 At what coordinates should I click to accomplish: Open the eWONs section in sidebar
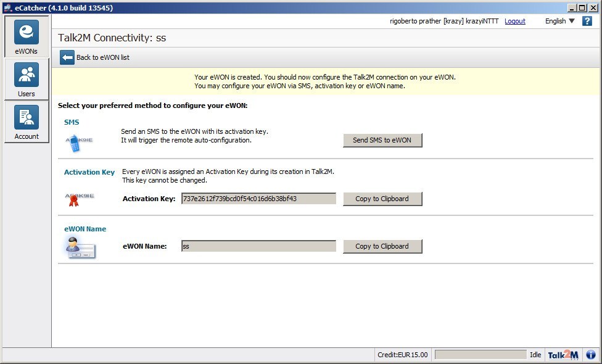point(27,37)
